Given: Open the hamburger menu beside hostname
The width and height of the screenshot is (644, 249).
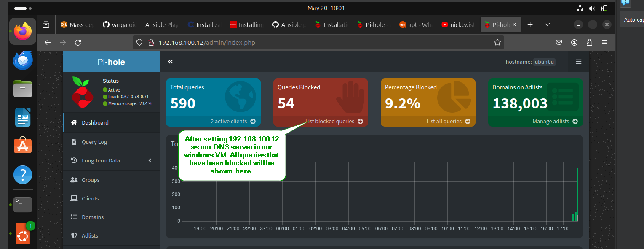Looking at the screenshot, I should click(579, 62).
